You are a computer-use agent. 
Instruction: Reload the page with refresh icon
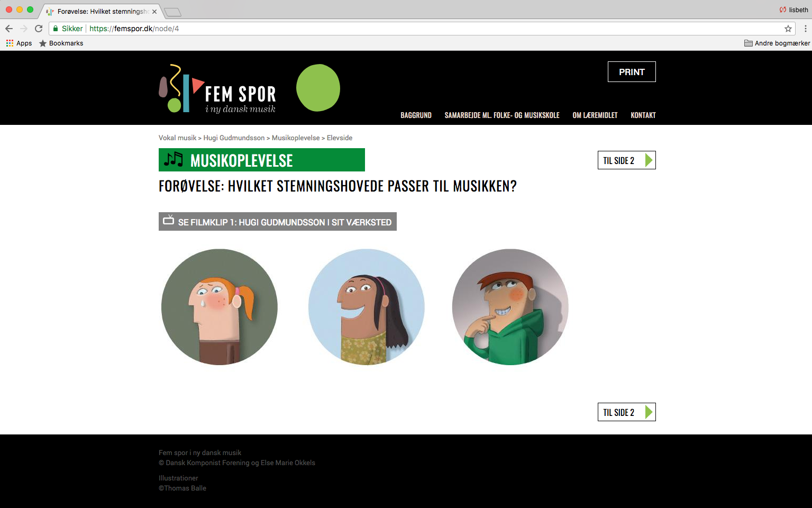pos(39,29)
